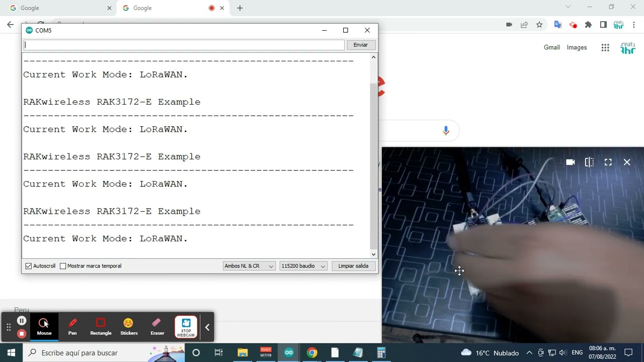Viewport: 644px width, 362px height.
Task: Open the volume control in system tray
Action: coord(562,352)
